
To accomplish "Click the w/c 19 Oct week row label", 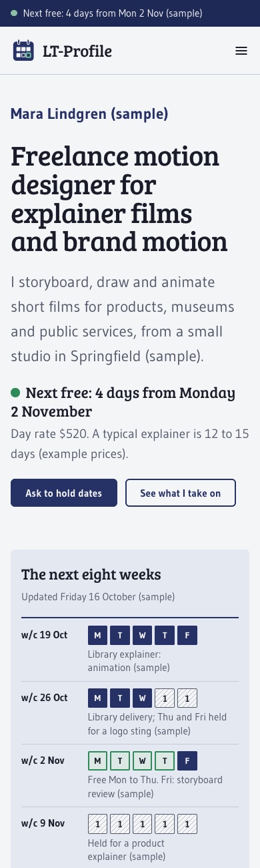I will 44,634.
